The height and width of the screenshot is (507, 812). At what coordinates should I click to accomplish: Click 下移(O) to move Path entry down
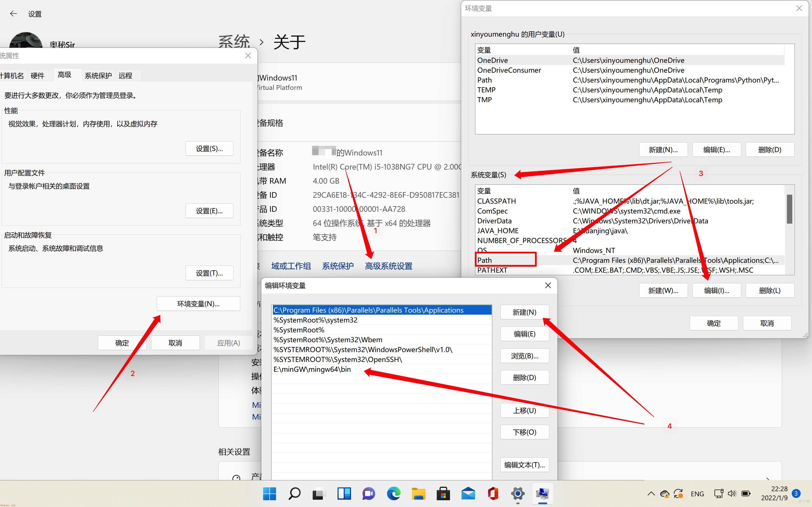[524, 432]
